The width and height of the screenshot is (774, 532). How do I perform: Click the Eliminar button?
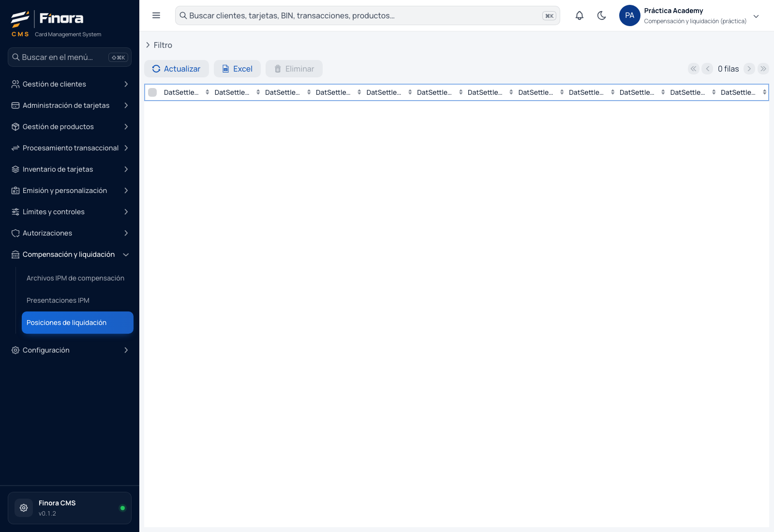pos(294,69)
